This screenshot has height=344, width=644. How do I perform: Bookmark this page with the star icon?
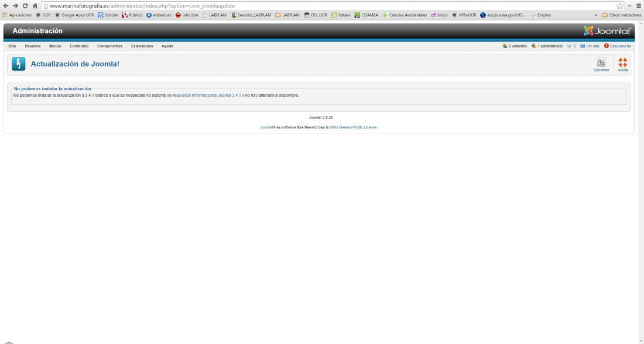point(619,6)
